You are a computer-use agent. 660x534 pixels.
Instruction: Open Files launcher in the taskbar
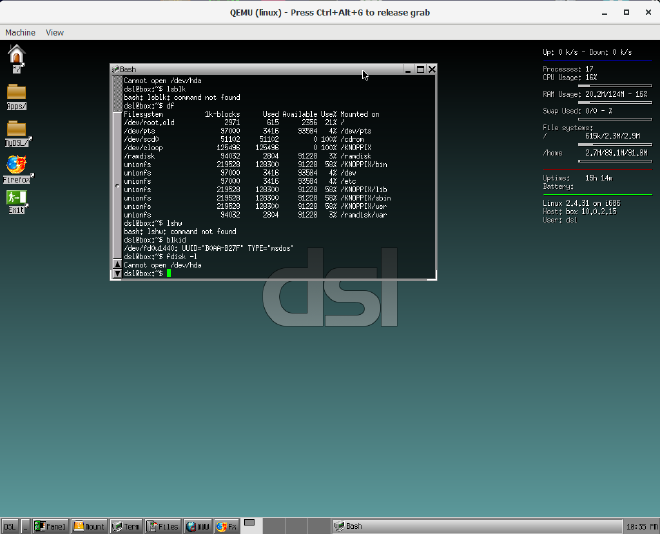(163, 526)
